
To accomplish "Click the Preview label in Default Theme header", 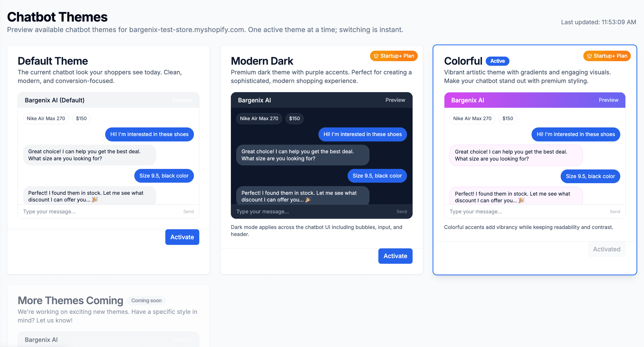I will pos(182,100).
